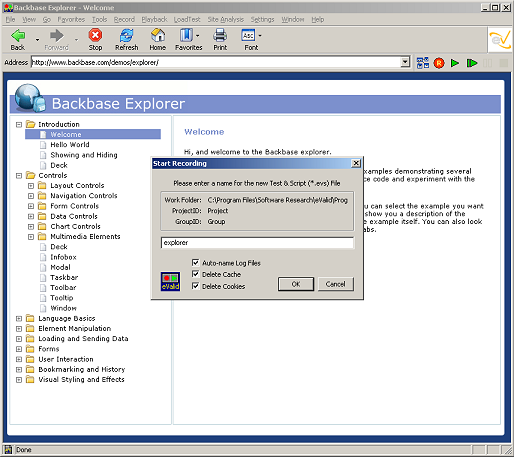Image resolution: width=514 pixels, height=457 pixels.
Task: Click OK in Start Recording dialog
Action: [296, 284]
